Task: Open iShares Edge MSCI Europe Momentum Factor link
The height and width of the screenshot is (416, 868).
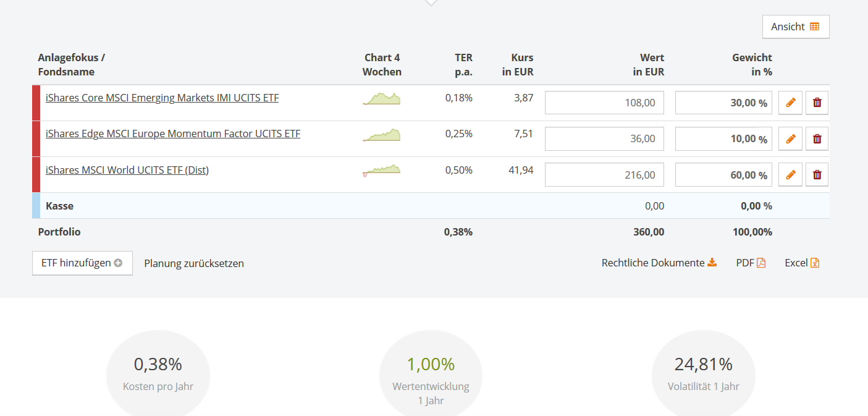Action: (x=173, y=134)
